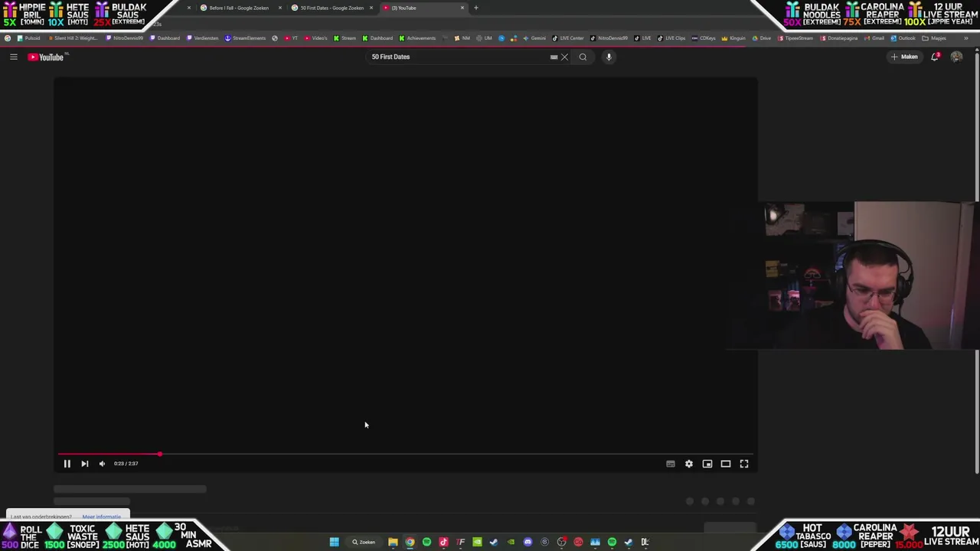The height and width of the screenshot is (551, 980).
Task: Seek using the red progress bar
Action: pos(406,454)
